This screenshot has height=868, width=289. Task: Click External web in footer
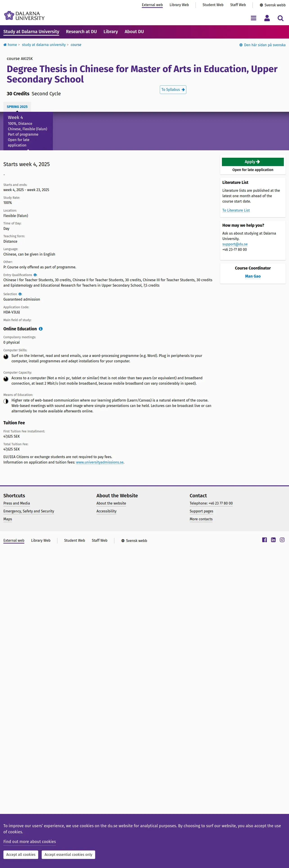pos(14,541)
